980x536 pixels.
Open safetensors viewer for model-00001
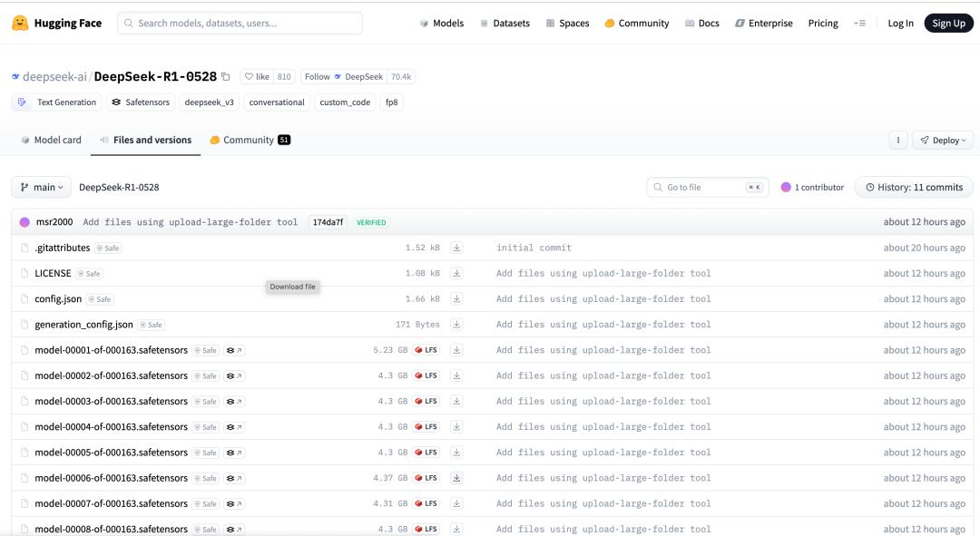[234, 350]
